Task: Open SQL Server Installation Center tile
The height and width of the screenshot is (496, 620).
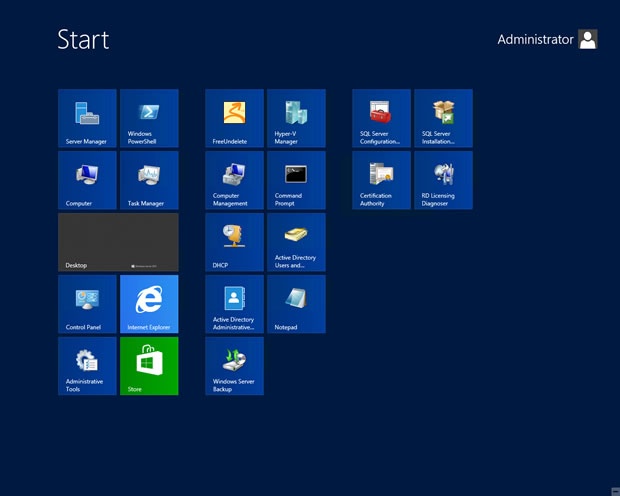Action: click(x=444, y=118)
